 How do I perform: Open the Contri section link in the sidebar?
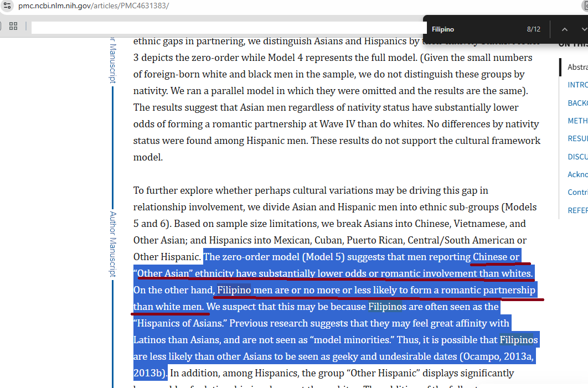577,192
